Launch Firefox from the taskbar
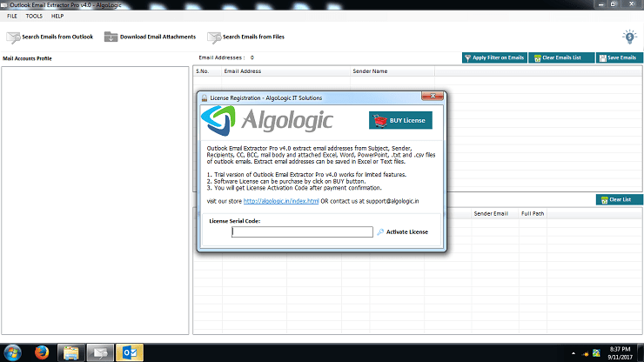Screen dimensions: 644x362 tap(42, 352)
